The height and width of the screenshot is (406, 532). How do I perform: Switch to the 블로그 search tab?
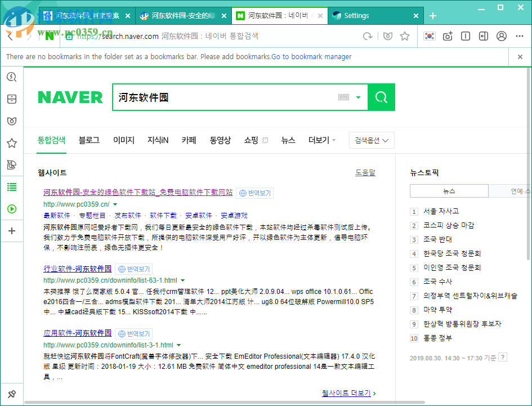[x=89, y=140]
